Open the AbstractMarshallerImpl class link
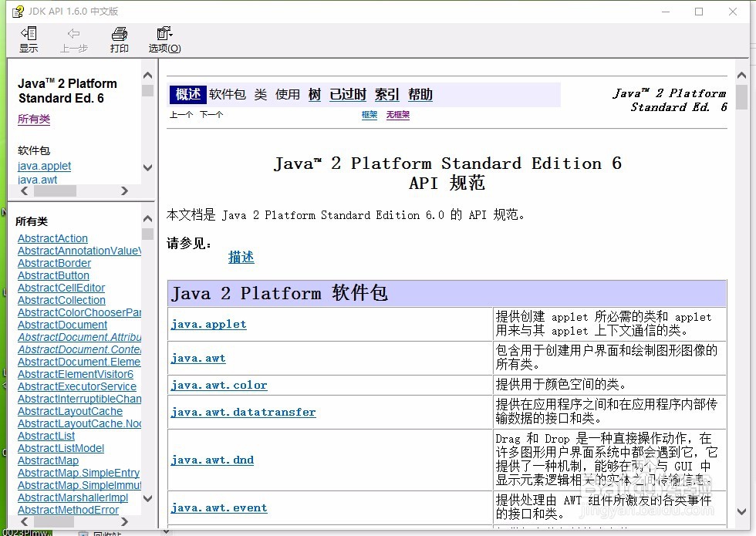Screen dimensions: 756x536 click(73, 497)
